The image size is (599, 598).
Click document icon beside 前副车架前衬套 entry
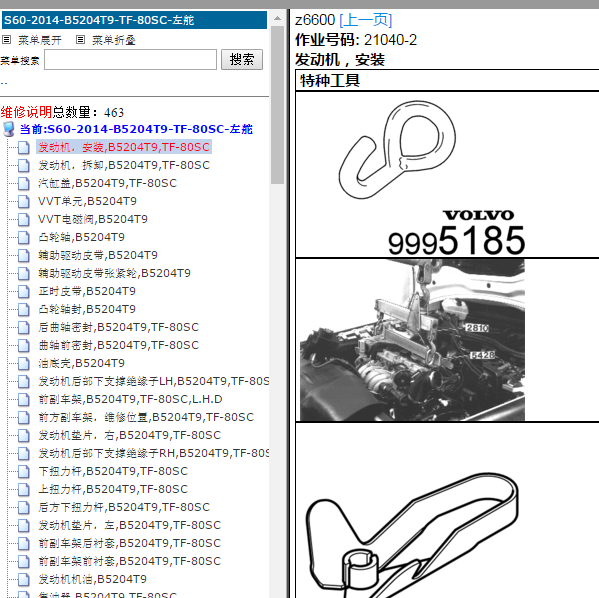pos(24,561)
